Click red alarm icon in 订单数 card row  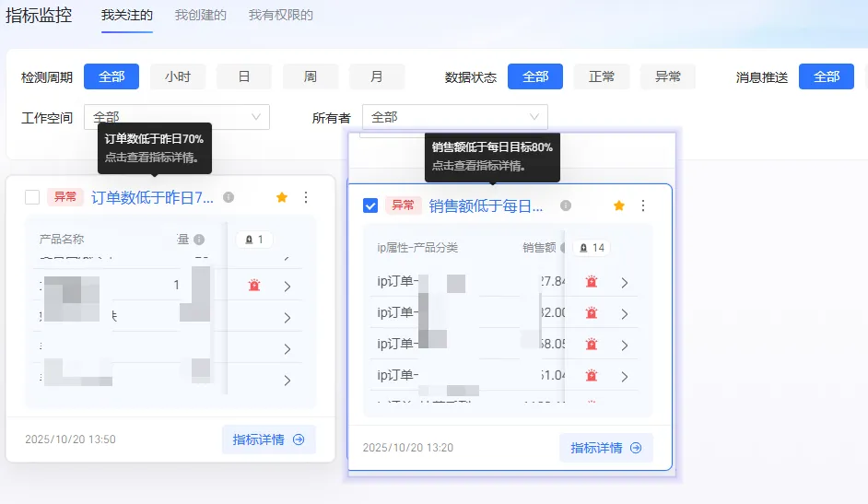254,286
